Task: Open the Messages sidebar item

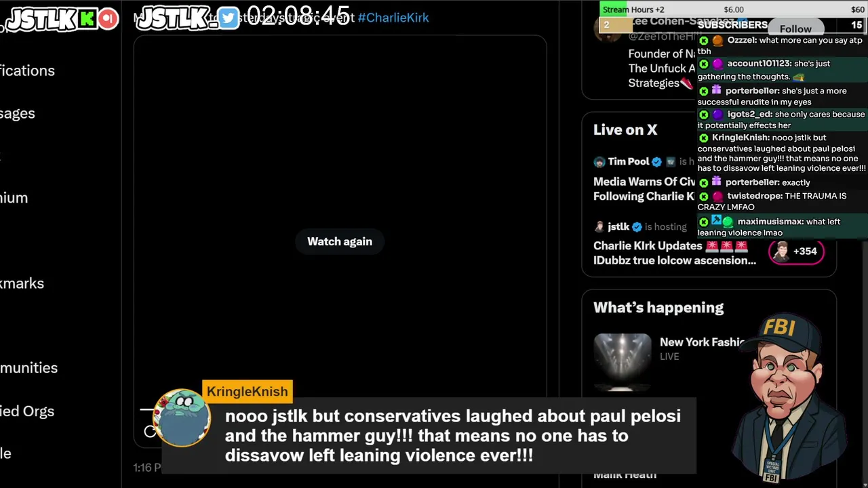Action: point(18,113)
